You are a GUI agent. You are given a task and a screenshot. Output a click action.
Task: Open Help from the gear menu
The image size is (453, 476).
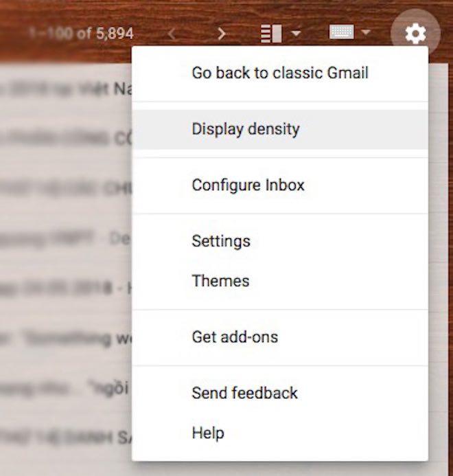[280, 433]
